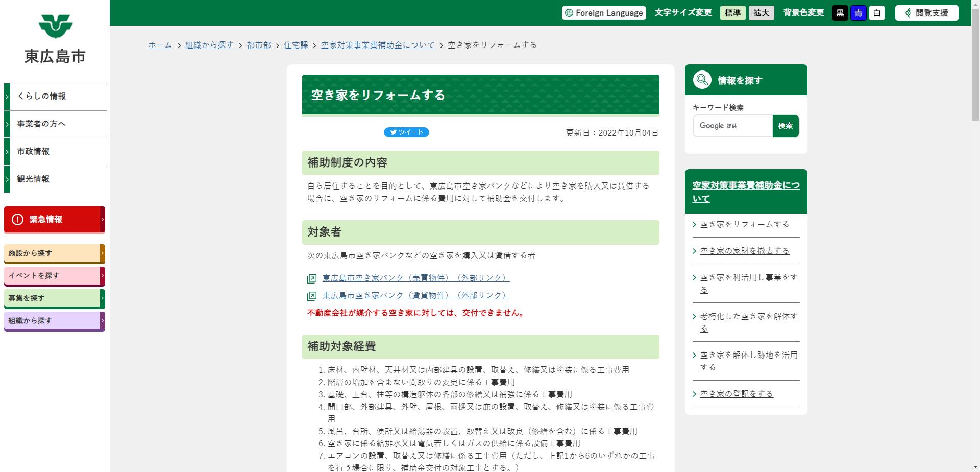Open sidebar link 老朽化した空き家を解体する
Viewport: 980px width, 472px height.
(749, 322)
